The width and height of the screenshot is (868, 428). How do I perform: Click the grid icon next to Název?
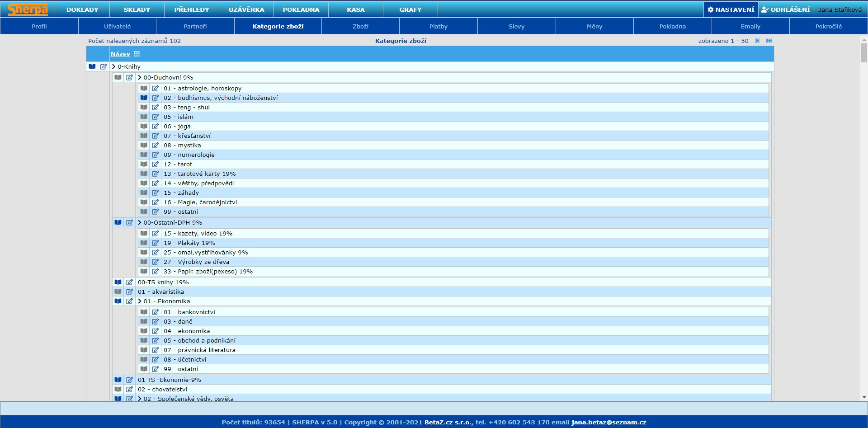[137, 54]
